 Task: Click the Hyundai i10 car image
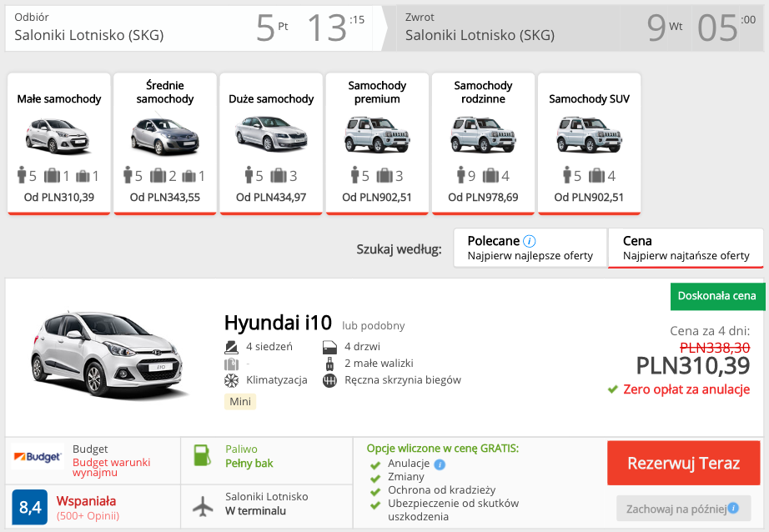click(108, 354)
